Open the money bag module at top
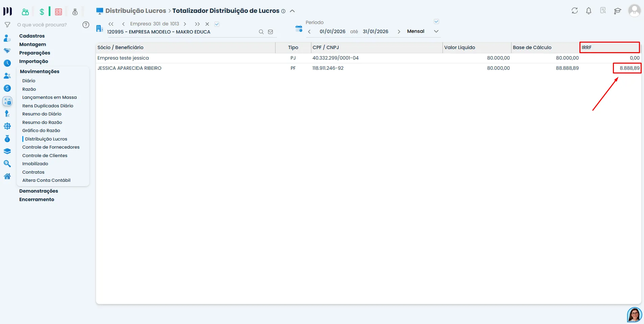Viewport: 644px width, 324px height. point(75,12)
